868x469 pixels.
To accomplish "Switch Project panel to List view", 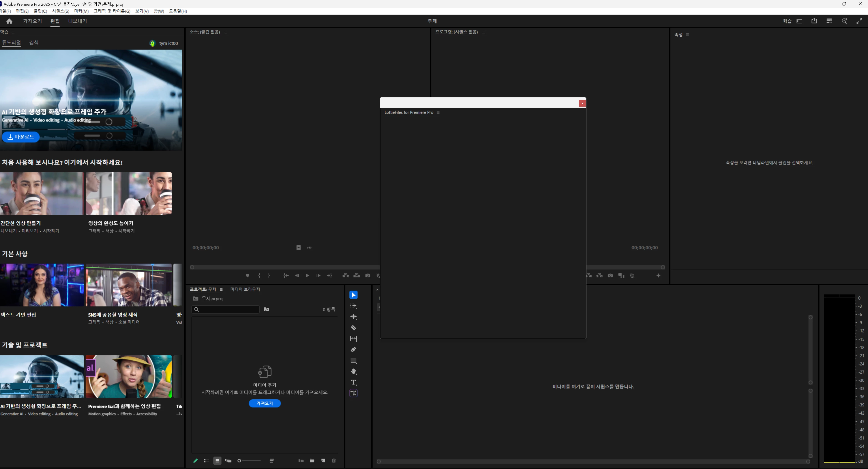I will 207,461.
